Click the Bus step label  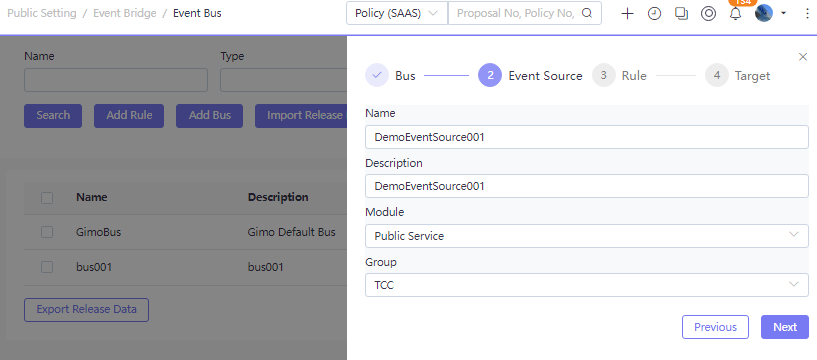pos(405,76)
